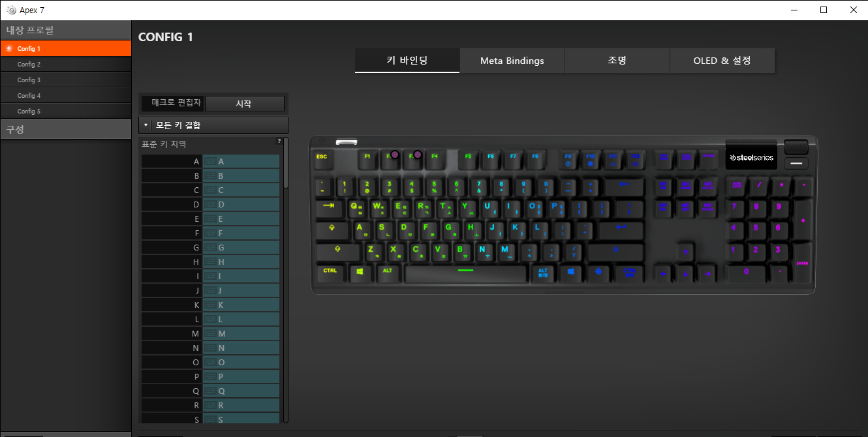Select the M key binding field
868x437 pixels.
pyautogui.click(x=241, y=333)
